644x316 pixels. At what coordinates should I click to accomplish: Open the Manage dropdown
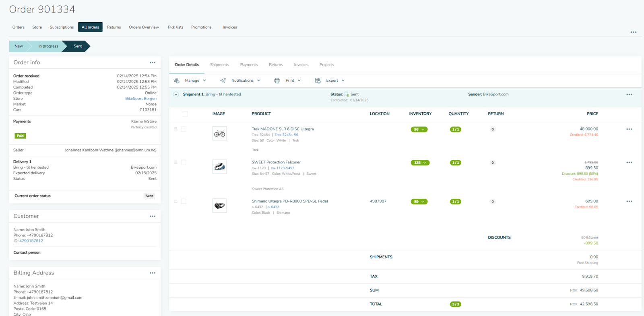pos(195,81)
